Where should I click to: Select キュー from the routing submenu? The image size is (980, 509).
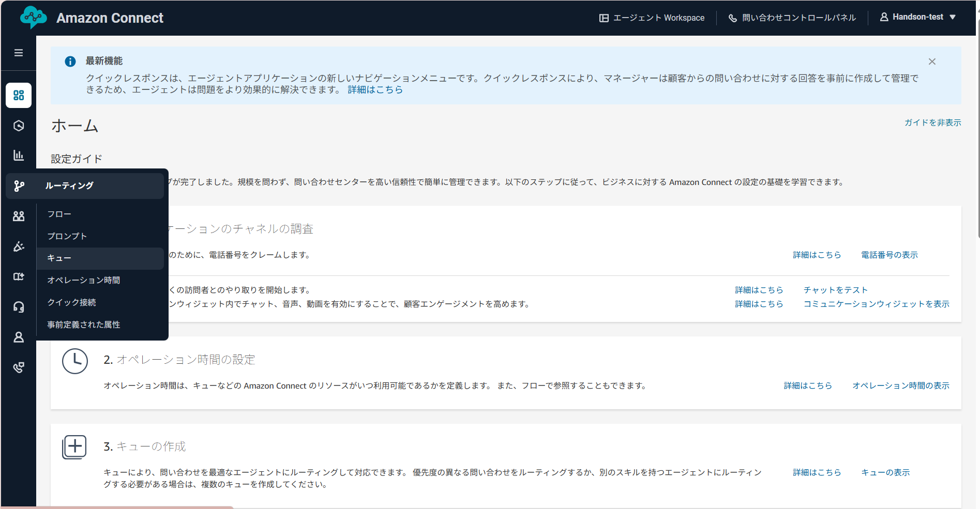click(x=59, y=258)
